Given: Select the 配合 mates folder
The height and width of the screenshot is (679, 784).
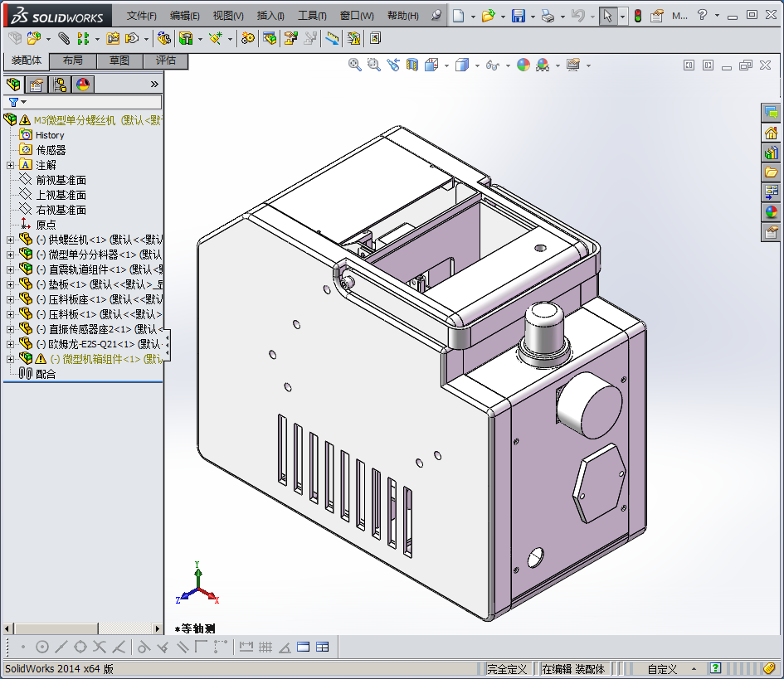Looking at the screenshot, I should coord(46,374).
